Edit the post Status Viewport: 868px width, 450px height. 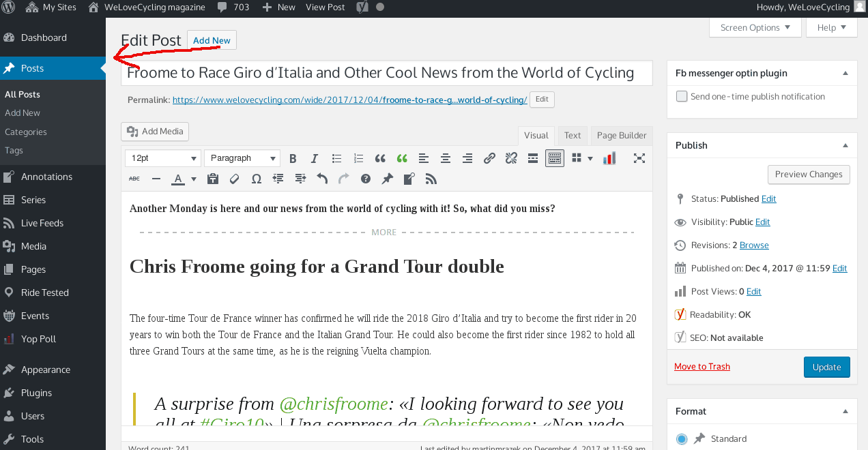(769, 199)
